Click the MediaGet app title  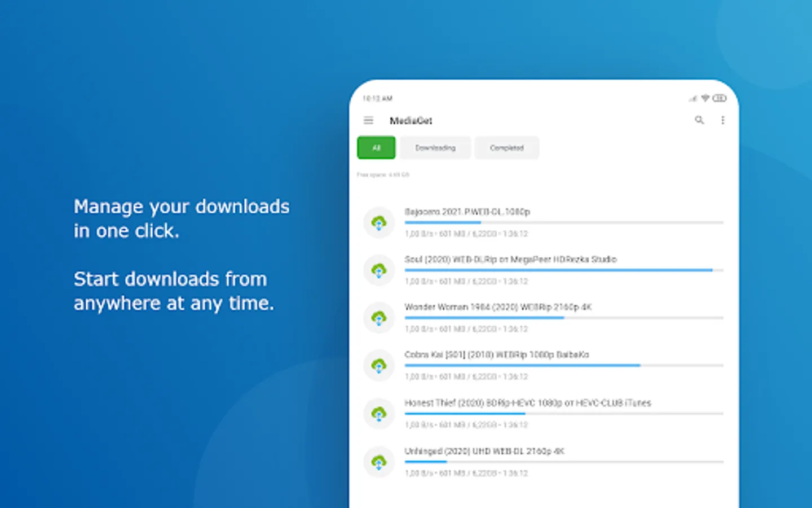click(x=411, y=120)
